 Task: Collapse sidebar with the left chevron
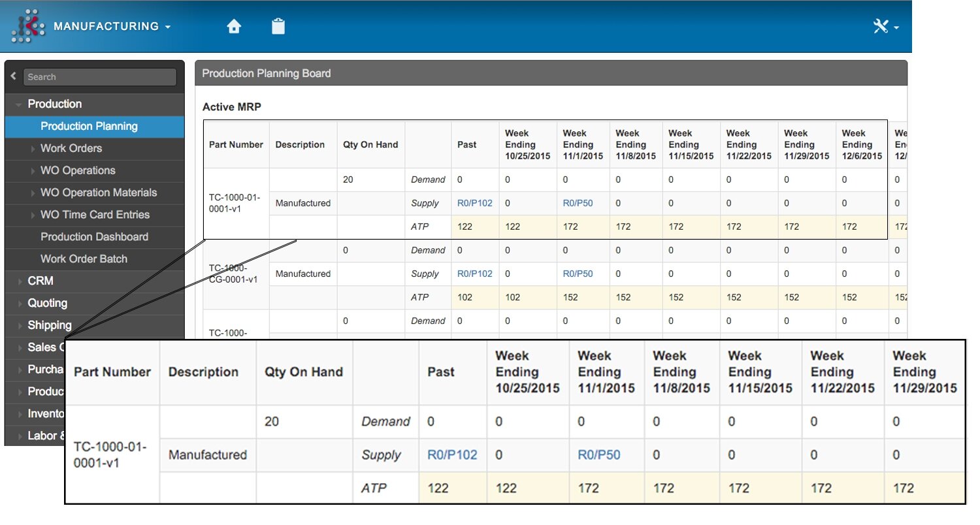13,76
